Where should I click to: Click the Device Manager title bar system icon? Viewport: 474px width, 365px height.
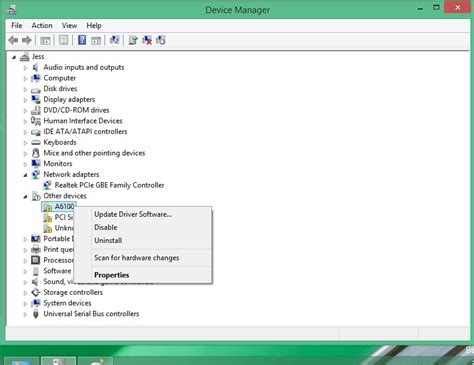[x=11, y=10]
